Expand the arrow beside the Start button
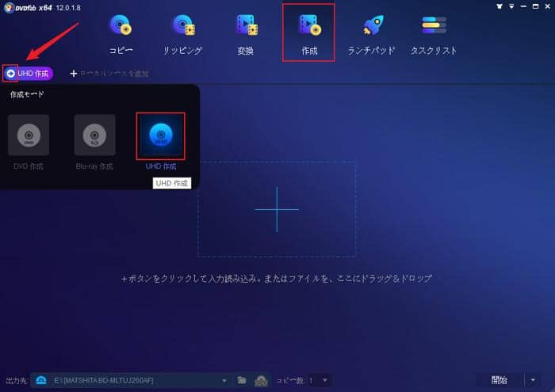The height and width of the screenshot is (392, 555). (x=533, y=380)
